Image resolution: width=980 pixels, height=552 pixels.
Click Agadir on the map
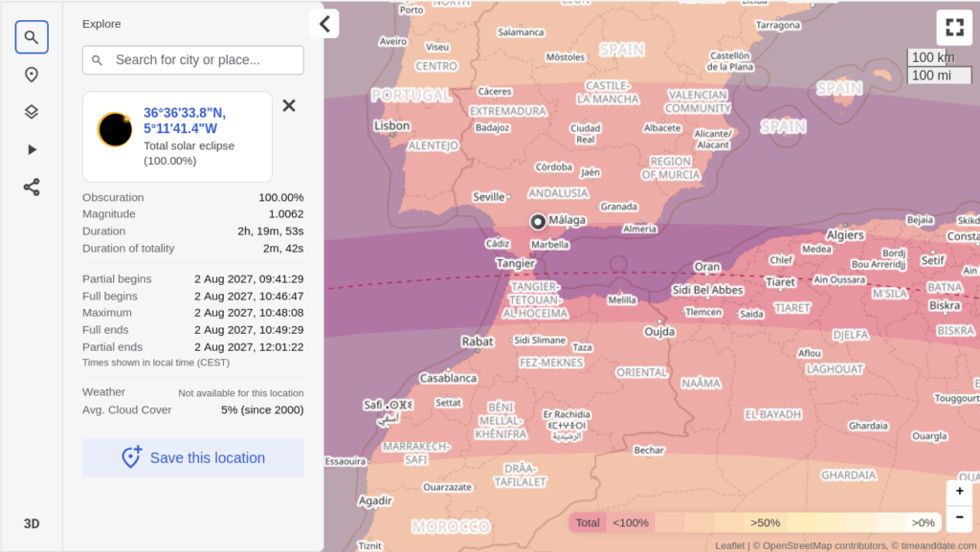click(375, 500)
